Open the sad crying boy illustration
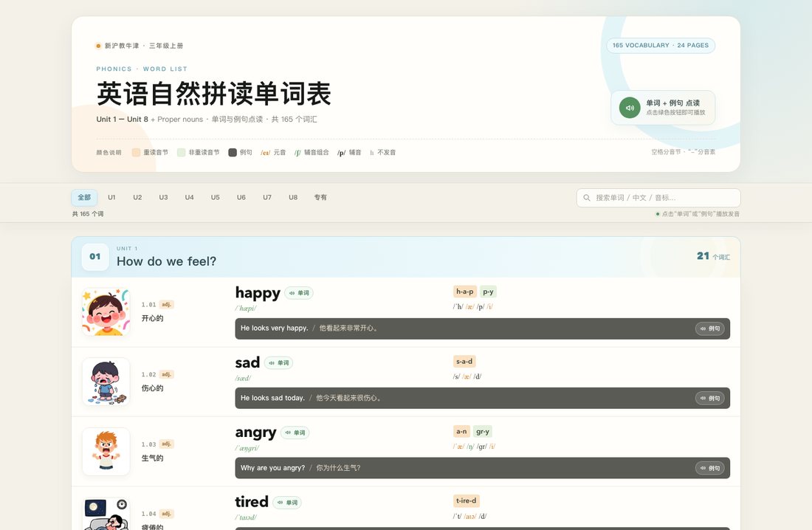 pos(106,382)
